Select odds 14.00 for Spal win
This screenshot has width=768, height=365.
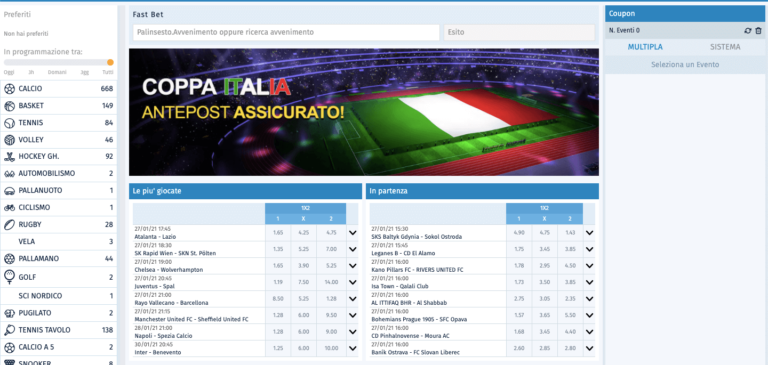tap(331, 282)
